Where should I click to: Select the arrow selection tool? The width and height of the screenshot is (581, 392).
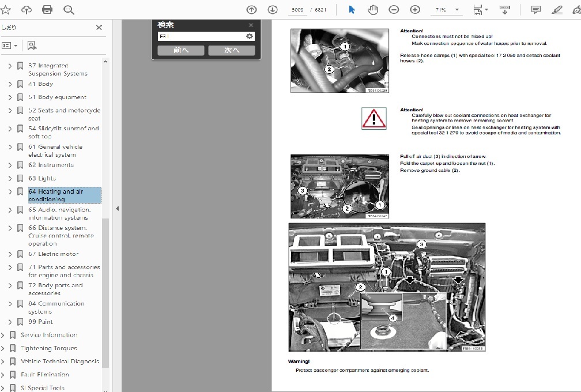pos(352,10)
